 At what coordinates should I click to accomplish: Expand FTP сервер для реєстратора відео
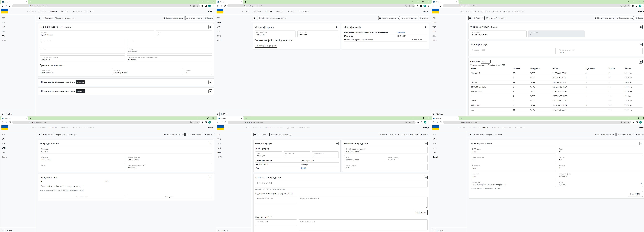pos(210,91)
